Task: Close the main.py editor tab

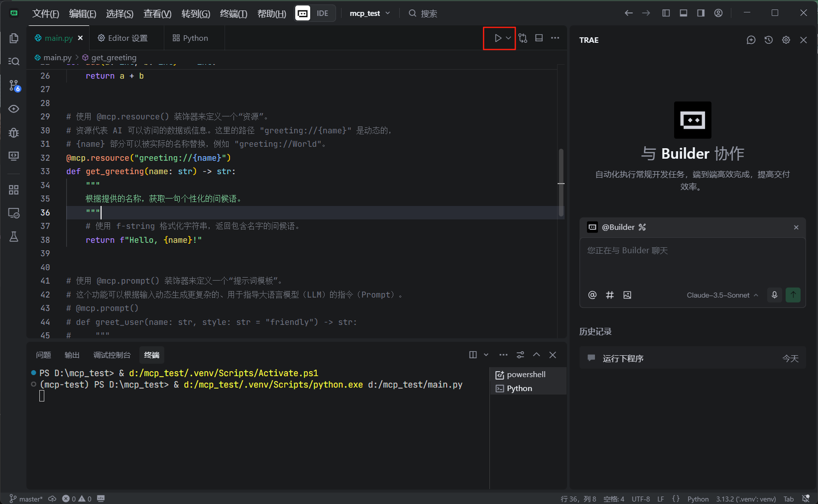Action: (x=80, y=38)
